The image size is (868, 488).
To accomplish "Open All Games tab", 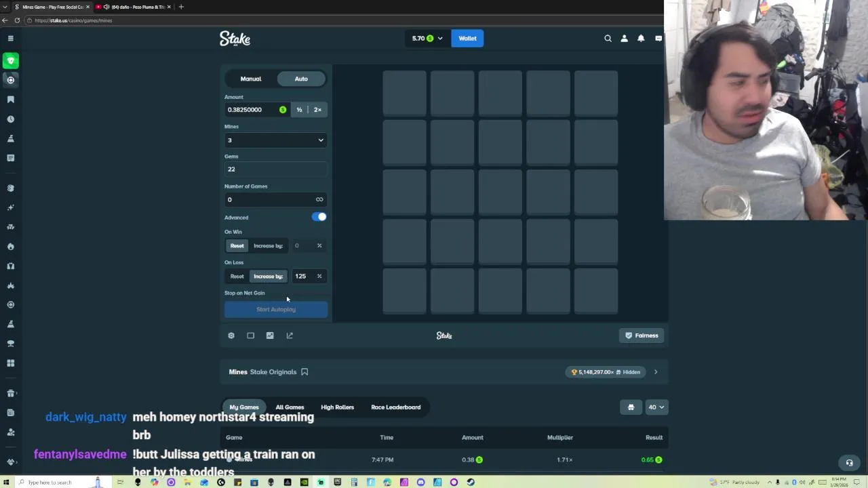I will tap(290, 407).
